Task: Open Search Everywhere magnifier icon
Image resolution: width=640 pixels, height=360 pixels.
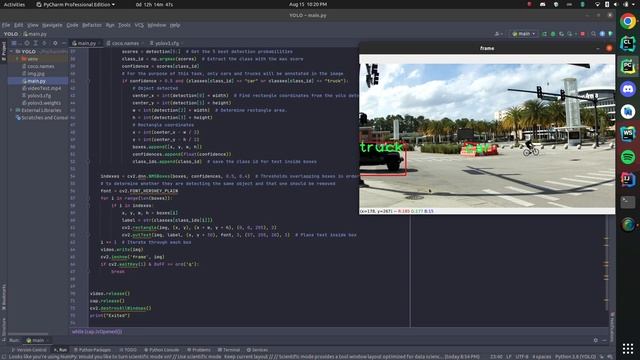Action: [593, 34]
